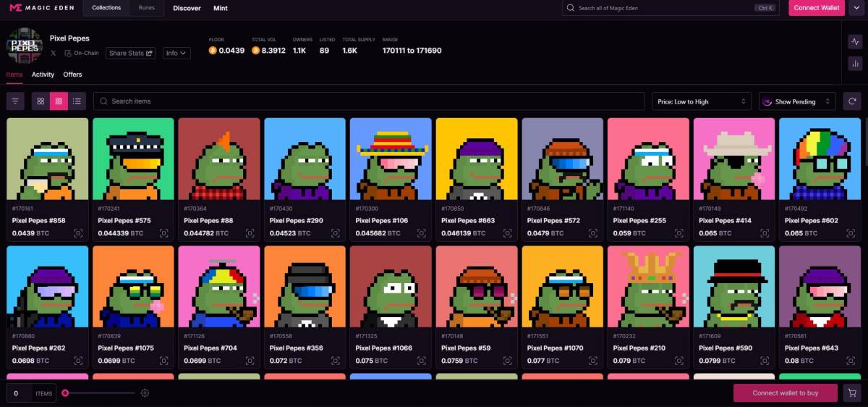Open Pixel Pepes #59 thumbnail

click(477, 287)
